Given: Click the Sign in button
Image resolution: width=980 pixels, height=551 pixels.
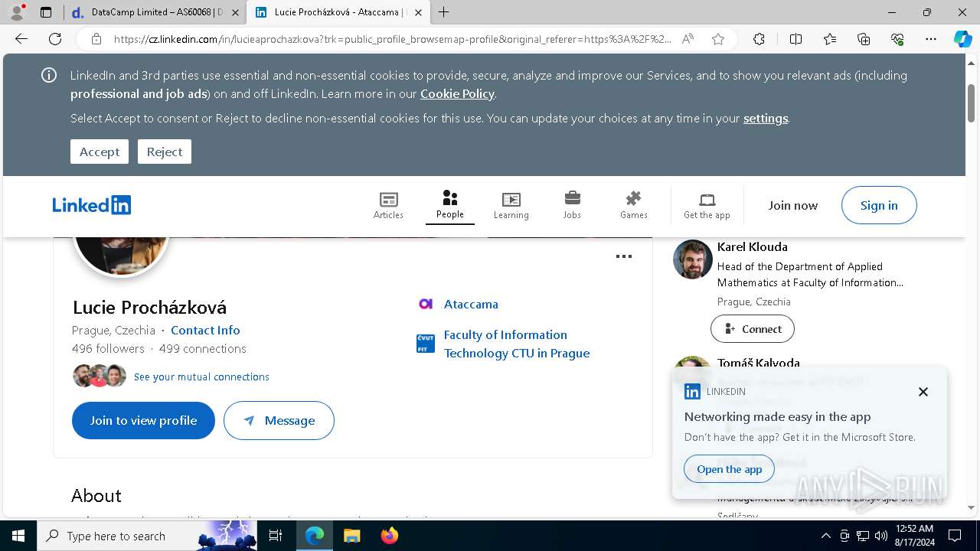Looking at the screenshot, I should pos(879,205).
